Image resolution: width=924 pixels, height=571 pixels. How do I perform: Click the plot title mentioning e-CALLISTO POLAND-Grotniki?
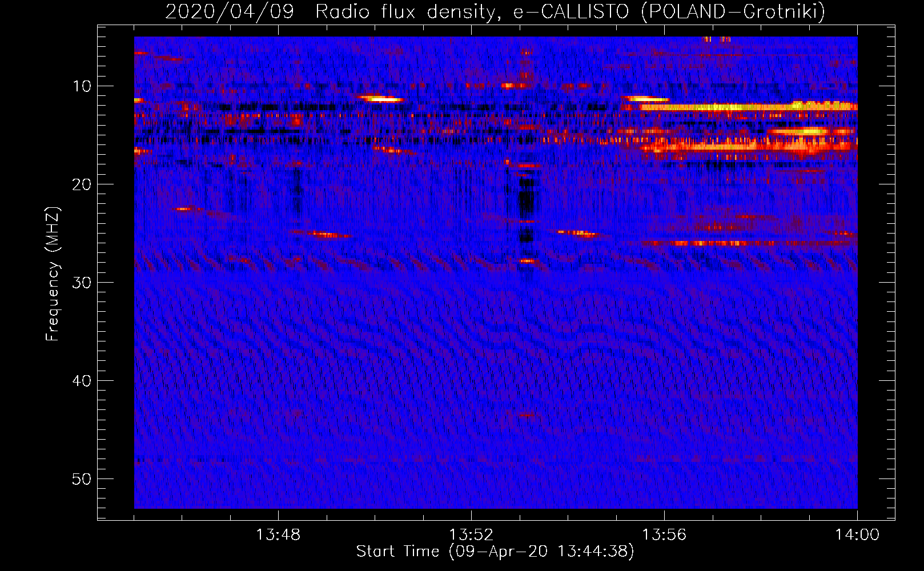495,11
